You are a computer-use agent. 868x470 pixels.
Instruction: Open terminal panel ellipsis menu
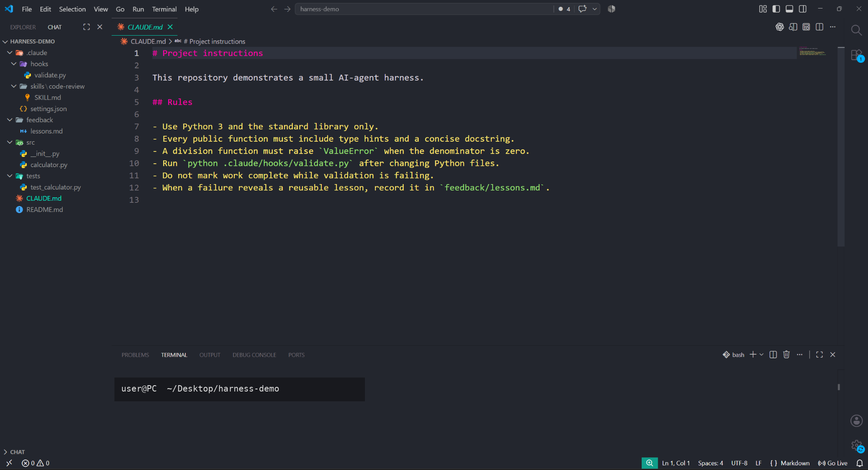[799, 355]
